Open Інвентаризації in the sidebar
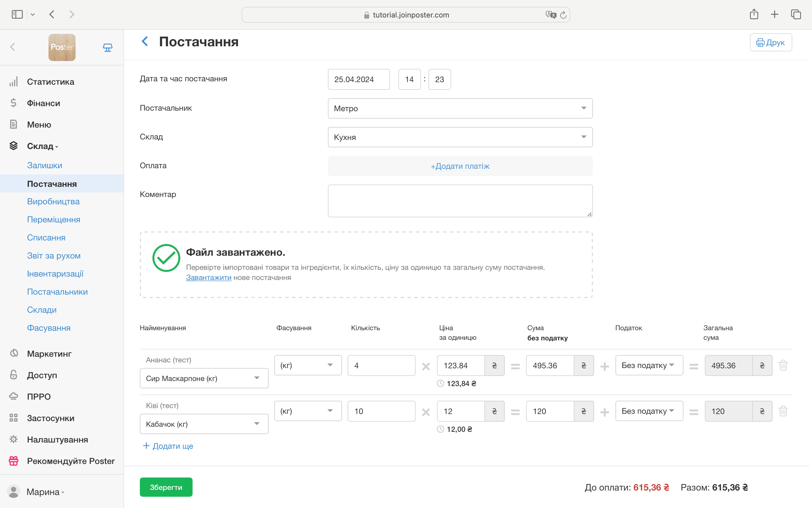Viewport: 812px width, 508px height. pyautogui.click(x=55, y=274)
